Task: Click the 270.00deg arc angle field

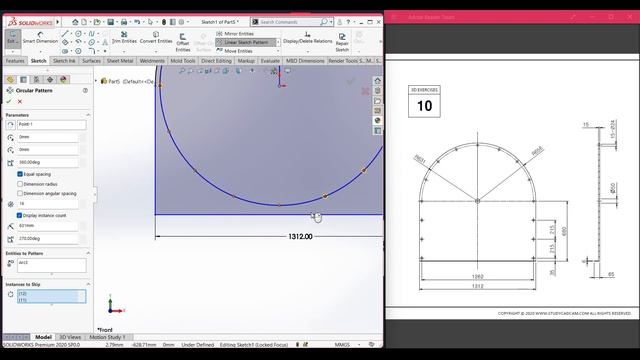Action: click(48, 238)
